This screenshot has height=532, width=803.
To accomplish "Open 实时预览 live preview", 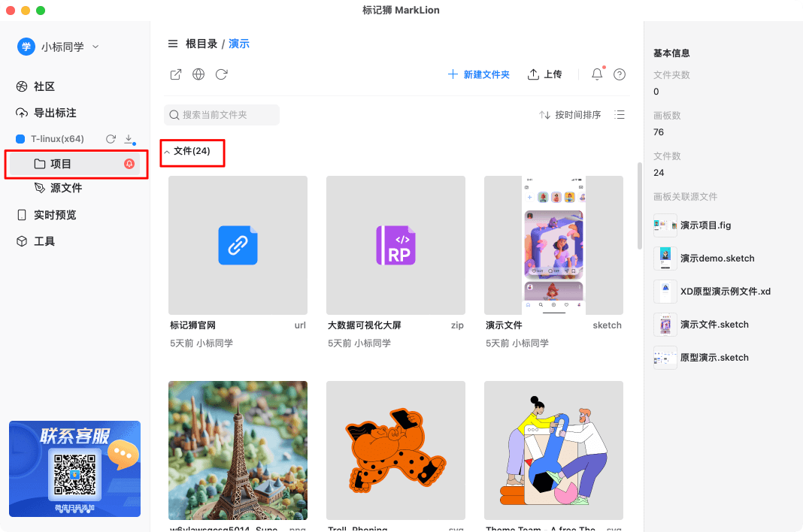I will tap(49, 214).
